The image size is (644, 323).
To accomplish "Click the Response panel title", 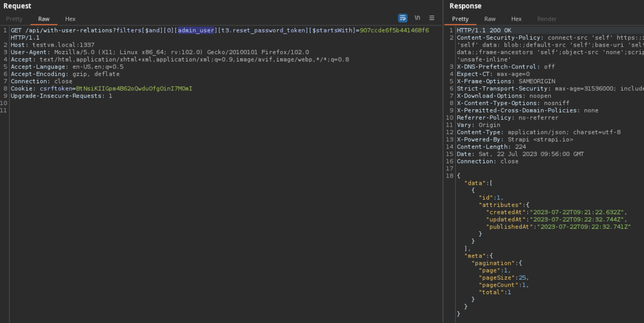I will (465, 6).
